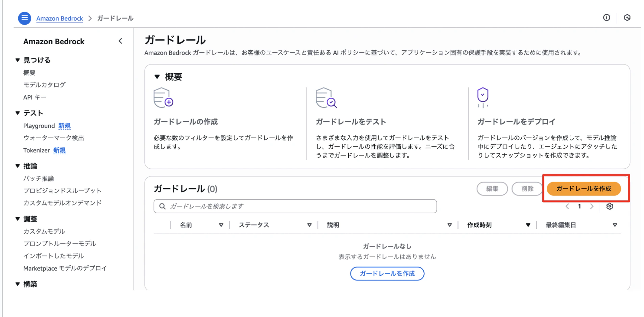Viewport: 644px width, 317px height.
Task: Click the guardrail test magnifier icon
Action: pyautogui.click(x=326, y=98)
